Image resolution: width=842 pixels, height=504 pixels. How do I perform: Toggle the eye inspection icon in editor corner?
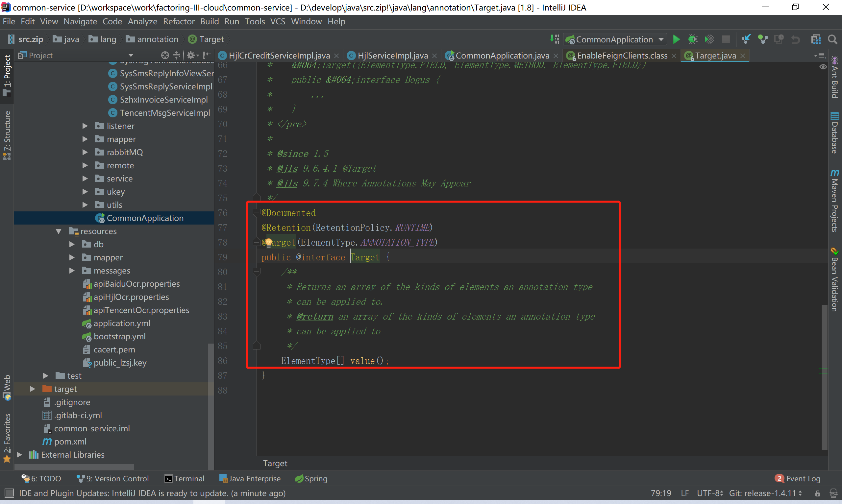pyautogui.click(x=823, y=67)
